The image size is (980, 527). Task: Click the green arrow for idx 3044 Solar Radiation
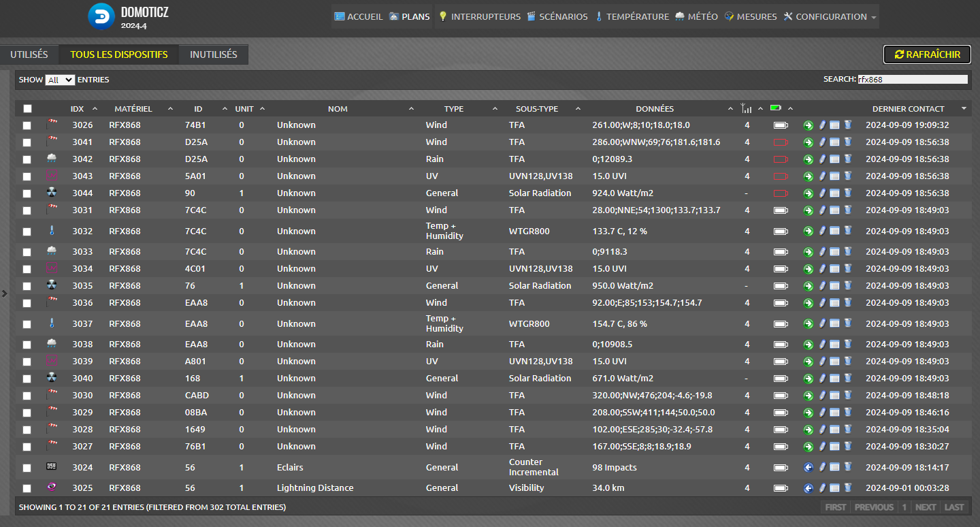click(808, 193)
